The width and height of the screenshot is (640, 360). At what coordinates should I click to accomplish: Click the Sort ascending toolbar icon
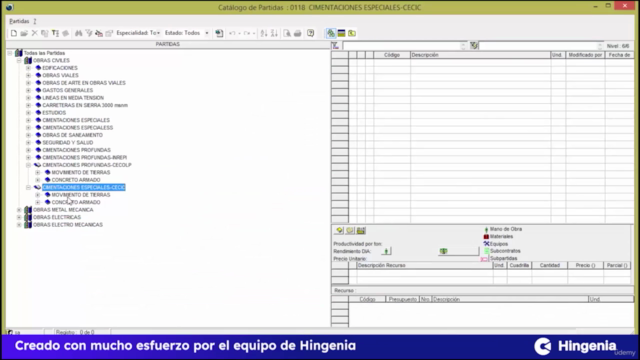(264, 33)
